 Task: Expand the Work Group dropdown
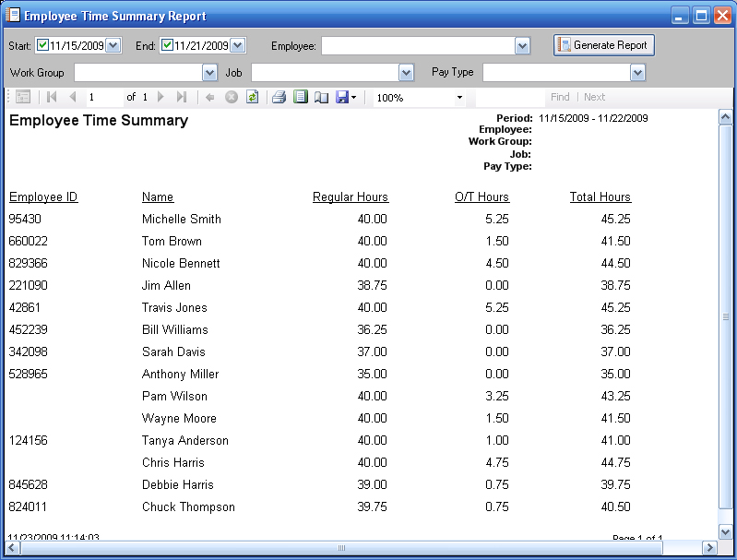(x=209, y=72)
